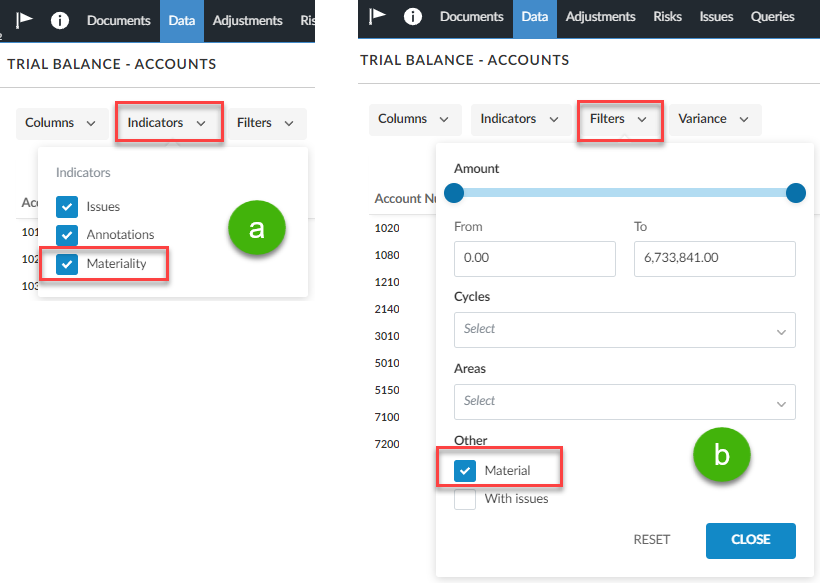Select account number 7200 row
Viewport: 820px width, 583px height.
point(387,444)
